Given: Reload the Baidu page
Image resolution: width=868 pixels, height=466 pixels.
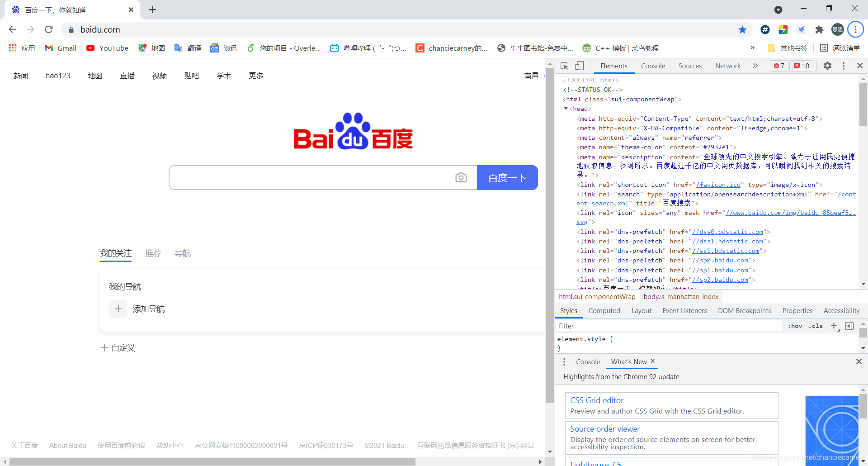Looking at the screenshot, I should coord(49,29).
